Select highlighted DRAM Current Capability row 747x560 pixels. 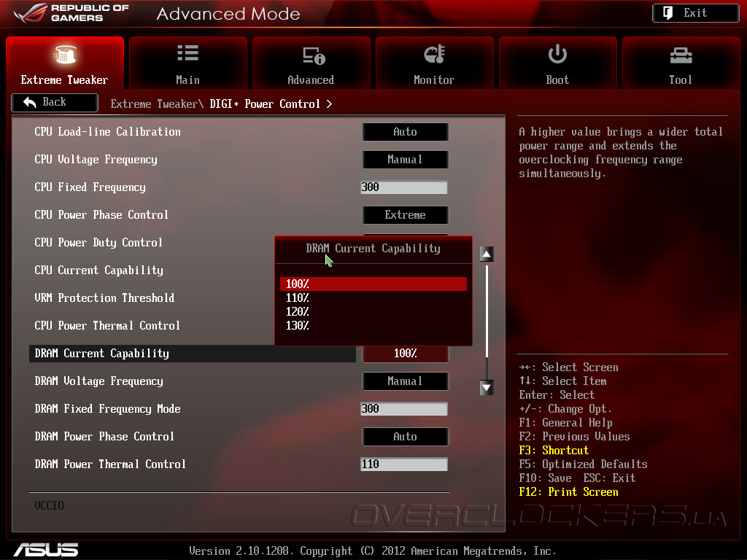pyautogui.click(x=193, y=354)
